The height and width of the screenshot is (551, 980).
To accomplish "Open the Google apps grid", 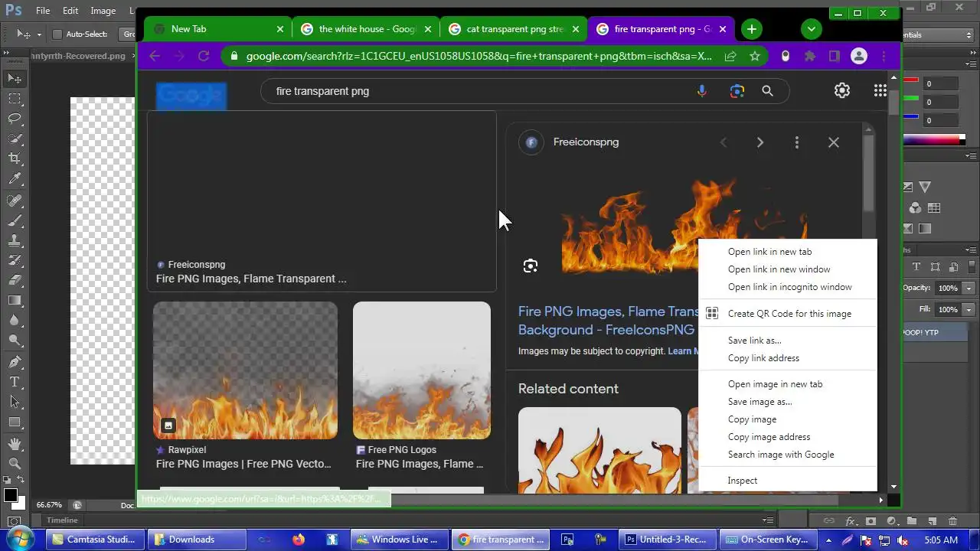I will click(880, 91).
